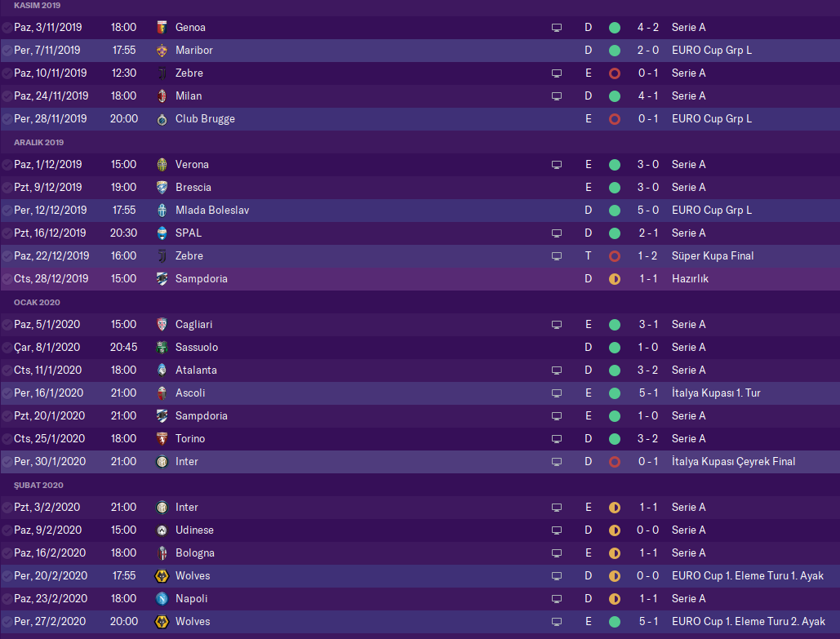Click the Genoa club badge
The image size is (840, 639).
(x=162, y=27)
